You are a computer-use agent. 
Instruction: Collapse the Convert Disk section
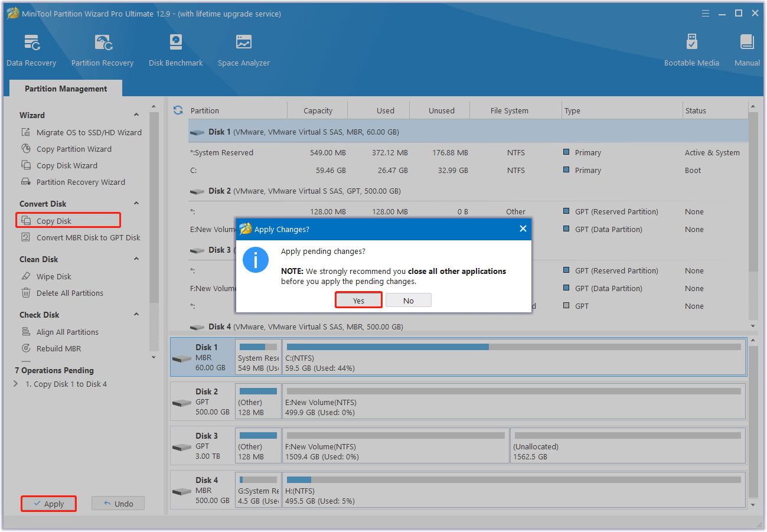[136, 204]
